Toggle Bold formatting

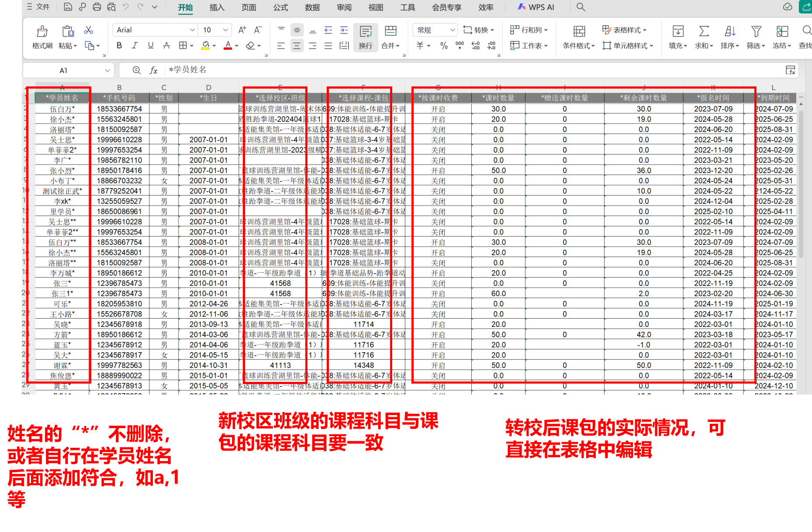(x=119, y=45)
